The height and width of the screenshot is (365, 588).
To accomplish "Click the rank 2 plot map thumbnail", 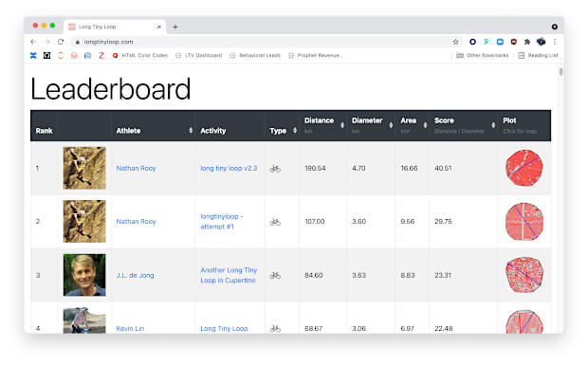I will pos(524,222).
